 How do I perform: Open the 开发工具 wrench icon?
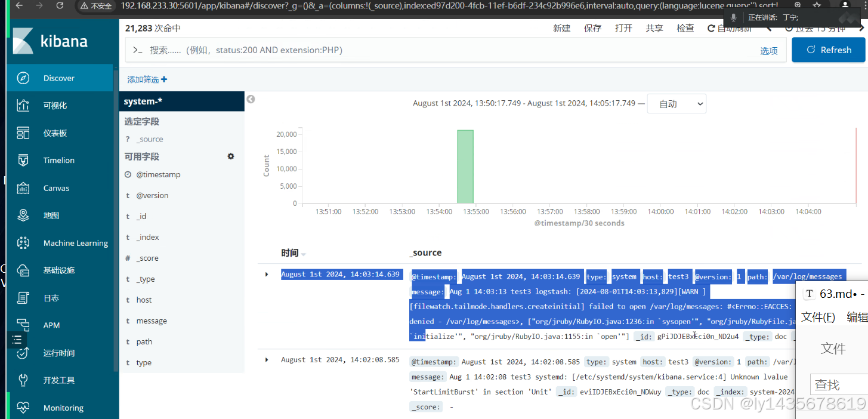pos(23,380)
